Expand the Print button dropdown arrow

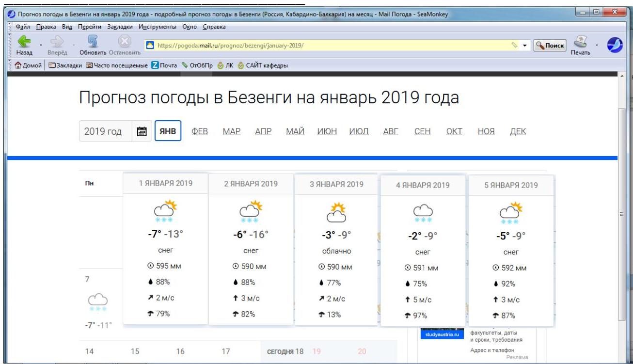(x=597, y=46)
